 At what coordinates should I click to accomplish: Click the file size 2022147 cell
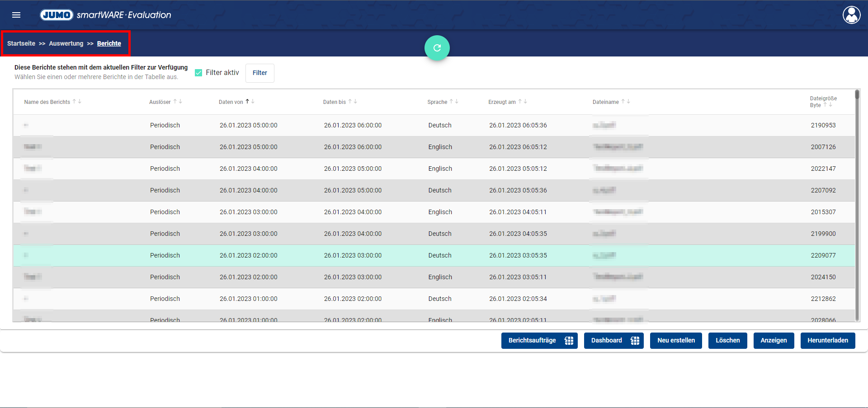click(x=823, y=169)
